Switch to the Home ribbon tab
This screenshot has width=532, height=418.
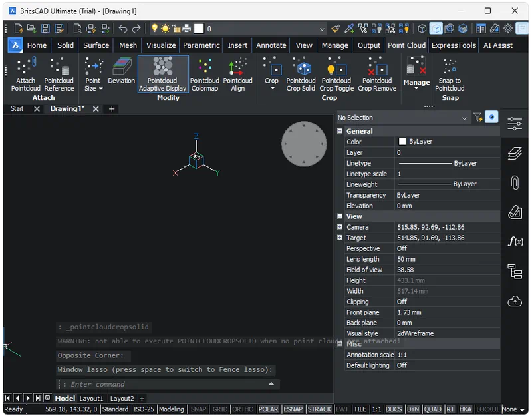37,45
